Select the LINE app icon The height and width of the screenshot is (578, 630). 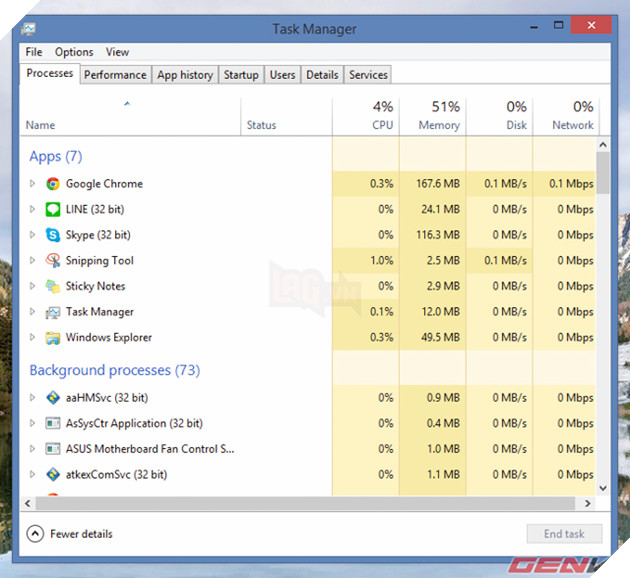[x=53, y=210]
